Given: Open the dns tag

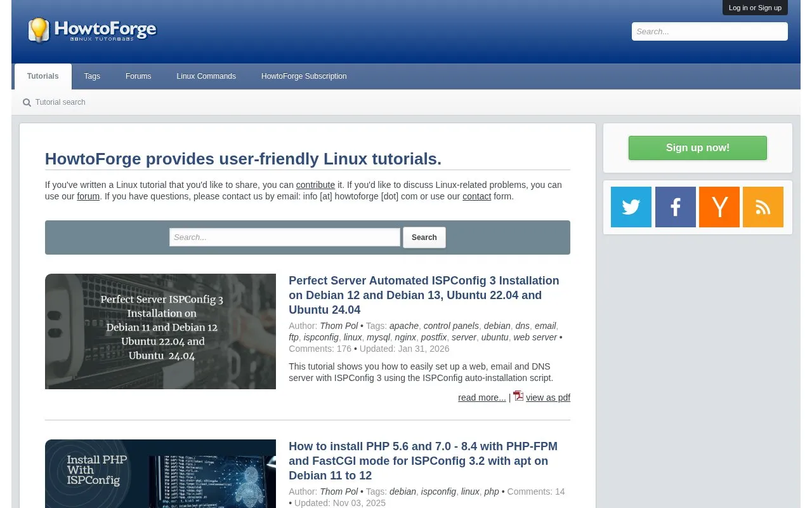Looking at the screenshot, I should [x=522, y=326].
